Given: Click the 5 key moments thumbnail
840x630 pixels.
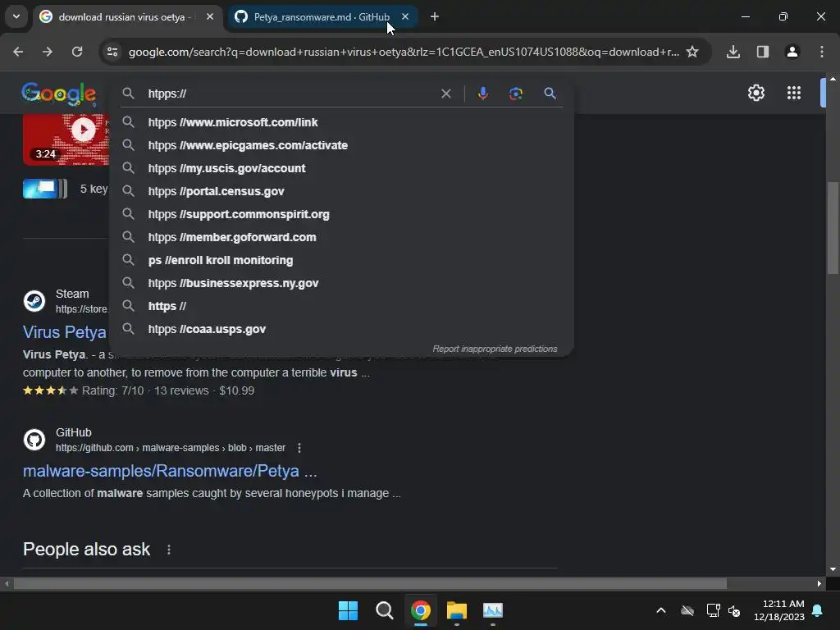Looking at the screenshot, I should coord(45,189).
